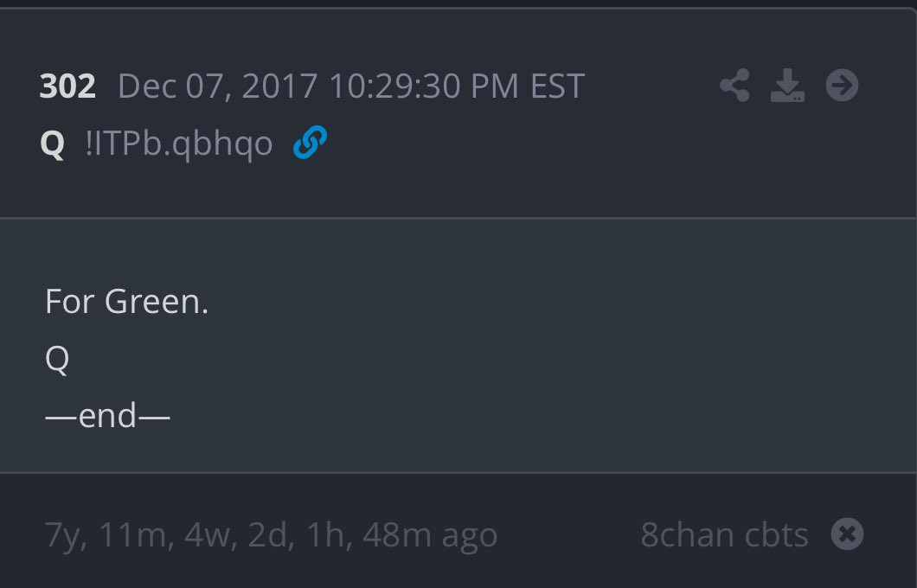
Task: Download post 302 using the download icon
Action: (x=787, y=86)
